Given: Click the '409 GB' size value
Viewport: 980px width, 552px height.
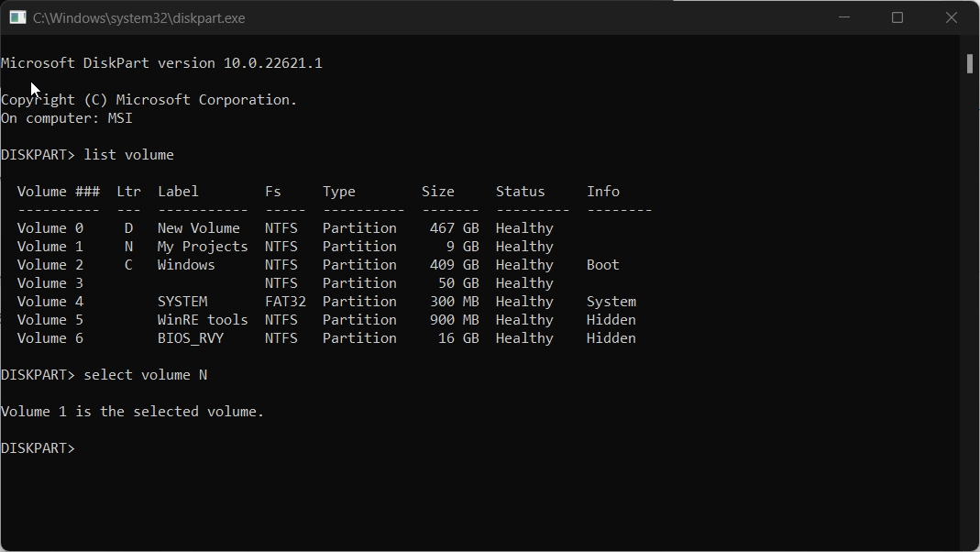Looking at the screenshot, I should coord(455,265).
